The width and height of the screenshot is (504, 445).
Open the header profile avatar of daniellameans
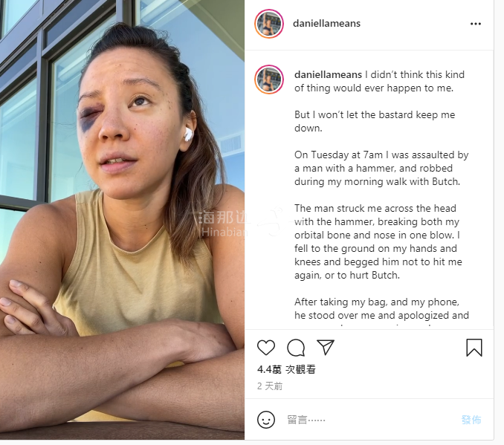tap(269, 24)
